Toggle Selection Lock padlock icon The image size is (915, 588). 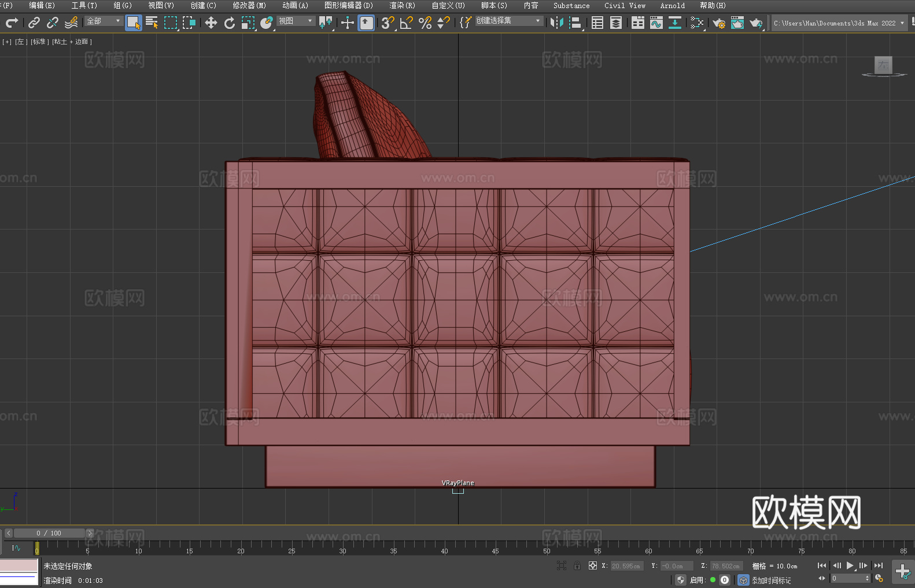coord(577,565)
